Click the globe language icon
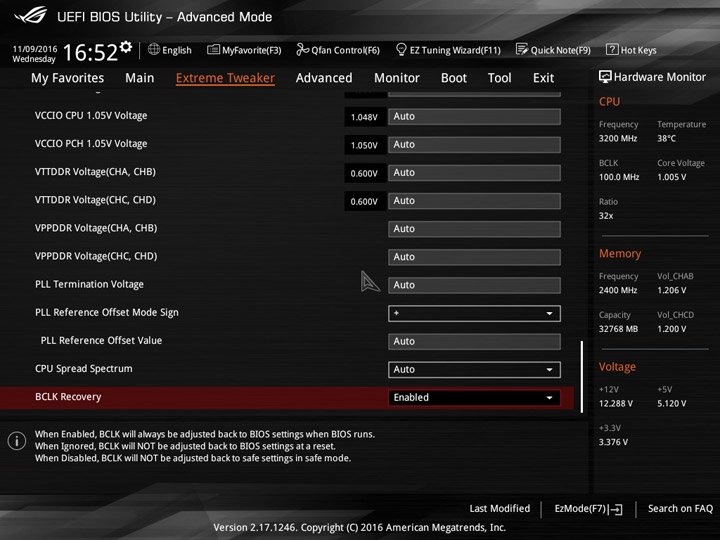Screen dimensions: 720x540 (x=154, y=49)
